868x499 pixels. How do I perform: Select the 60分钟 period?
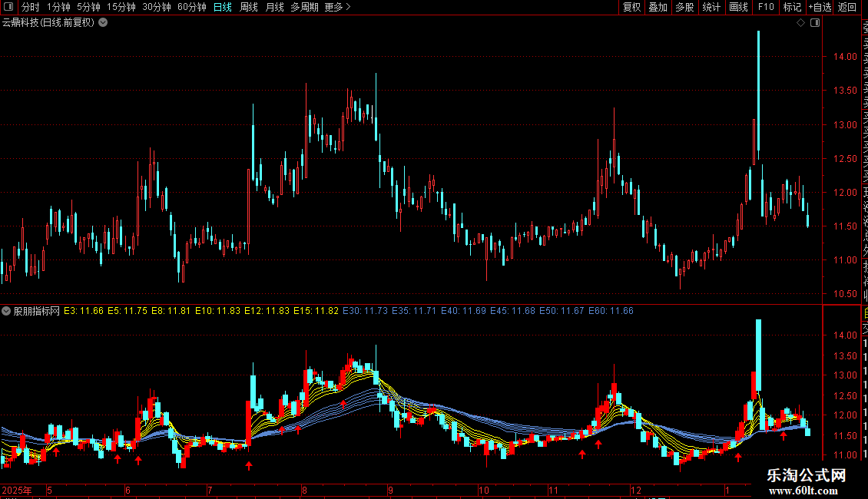[x=192, y=7]
